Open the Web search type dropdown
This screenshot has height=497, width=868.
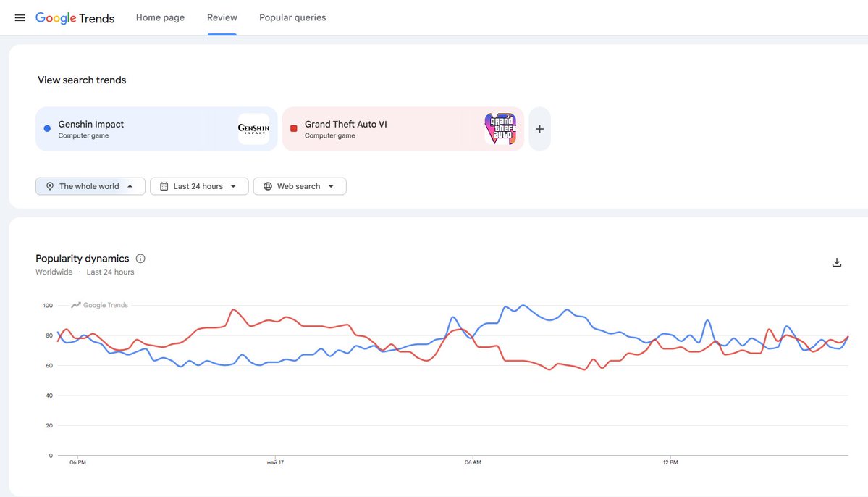point(300,186)
